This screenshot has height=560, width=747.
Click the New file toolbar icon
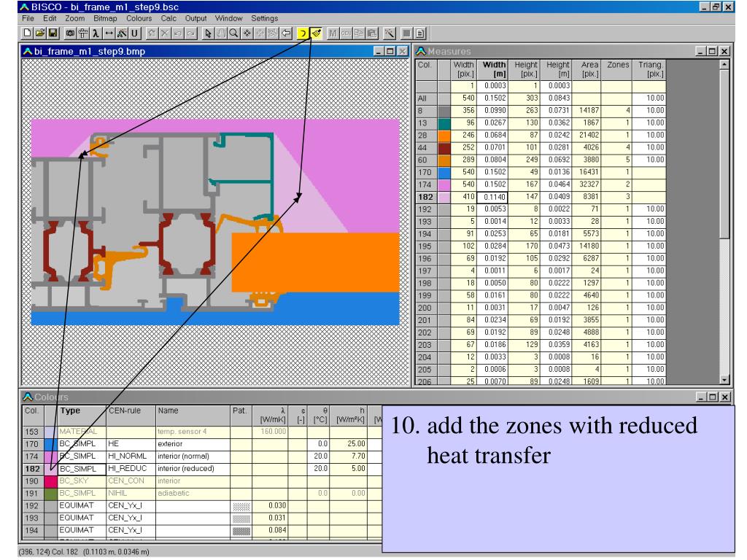[x=27, y=34]
